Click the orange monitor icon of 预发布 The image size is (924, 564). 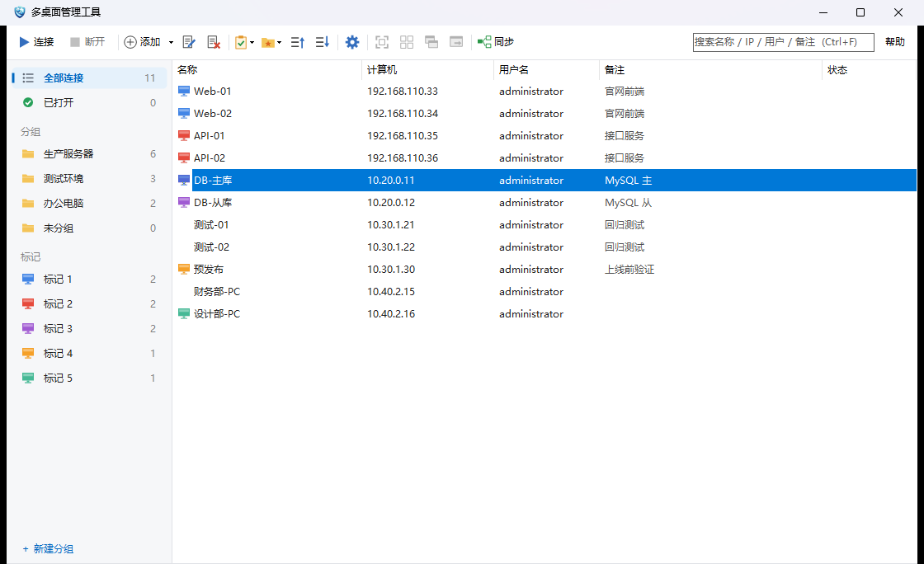coord(184,270)
